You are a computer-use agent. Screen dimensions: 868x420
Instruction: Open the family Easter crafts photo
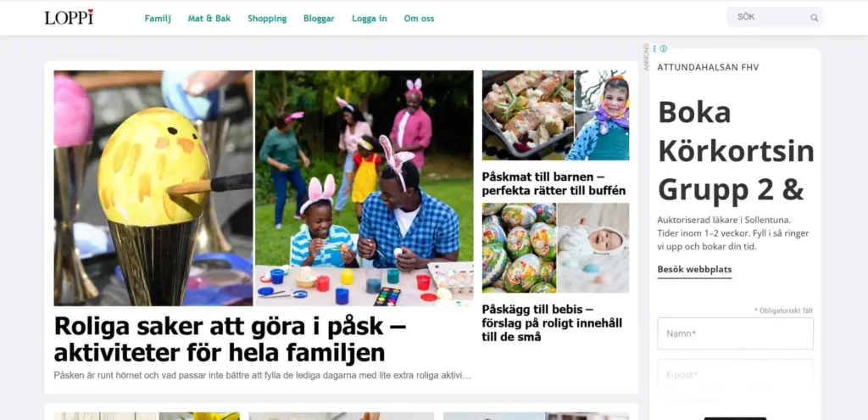pos(364,188)
